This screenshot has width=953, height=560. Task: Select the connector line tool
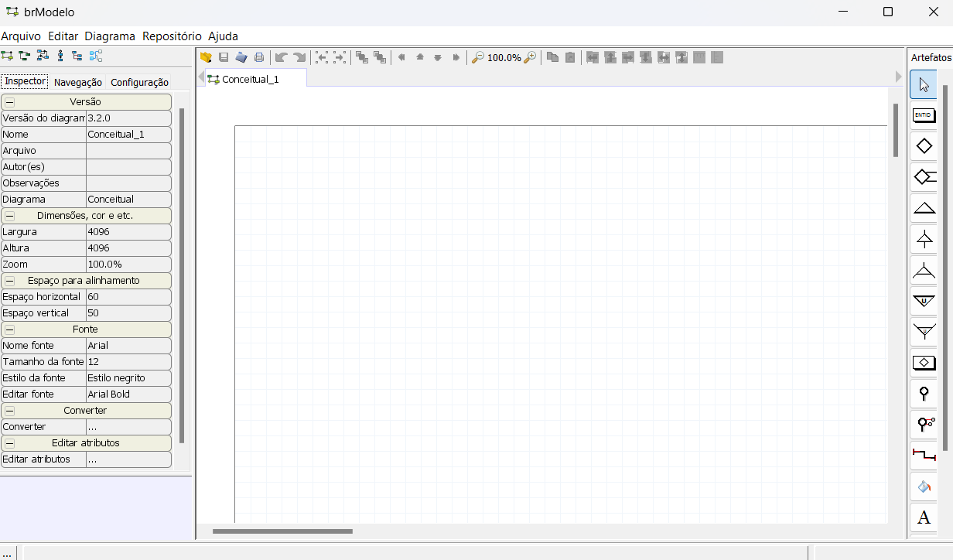[x=924, y=455]
